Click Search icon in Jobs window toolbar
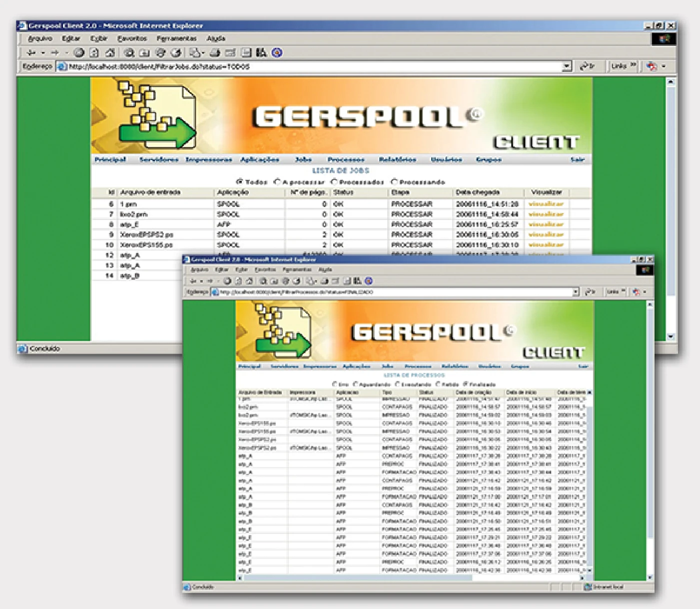 point(129,52)
